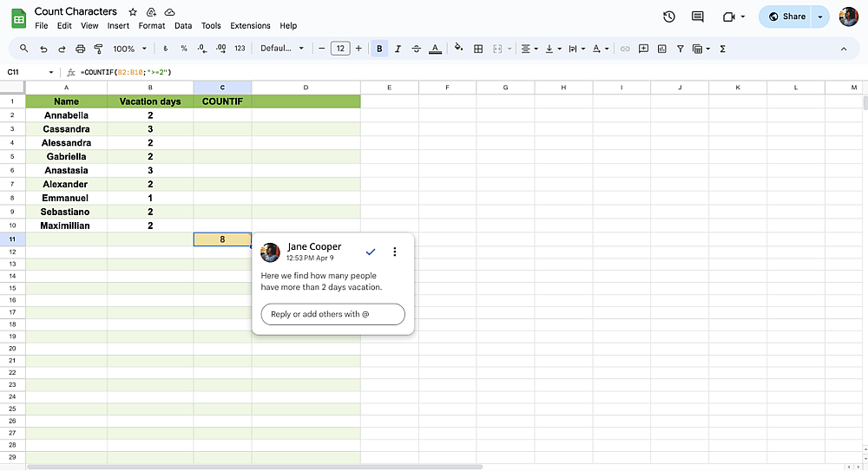The width and height of the screenshot is (868, 471).
Task: Click the formula bar with COUNTIF formula
Action: 470,72
